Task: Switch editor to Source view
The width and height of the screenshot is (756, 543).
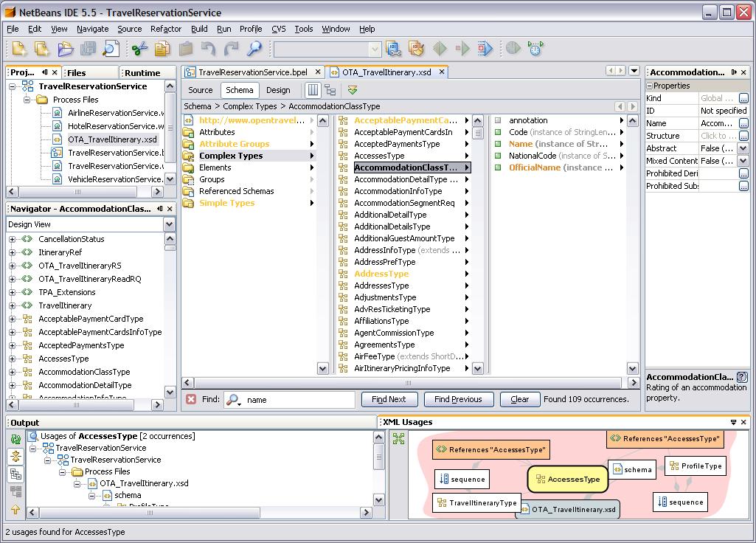Action: point(200,90)
